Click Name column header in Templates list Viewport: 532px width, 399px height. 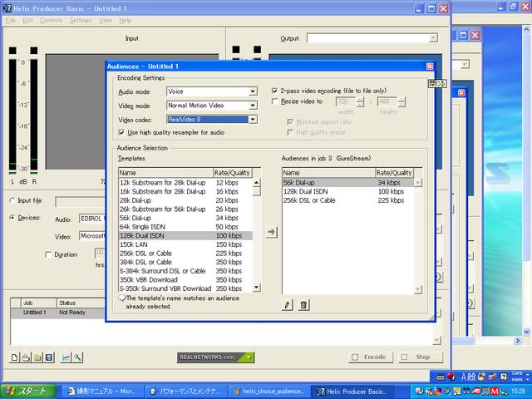tap(166, 173)
